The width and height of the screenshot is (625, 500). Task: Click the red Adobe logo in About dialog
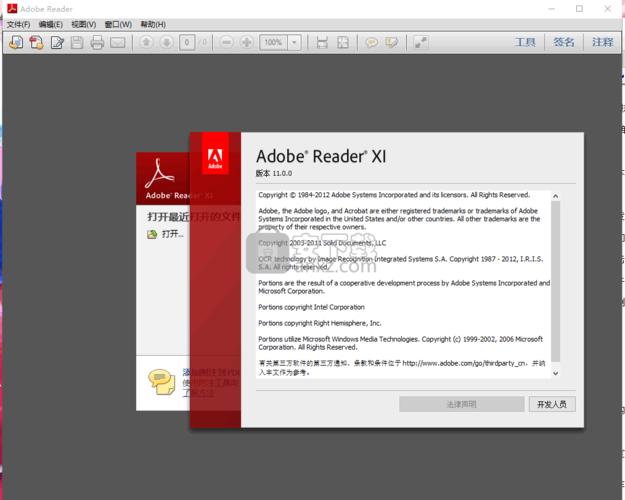point(215,154)
